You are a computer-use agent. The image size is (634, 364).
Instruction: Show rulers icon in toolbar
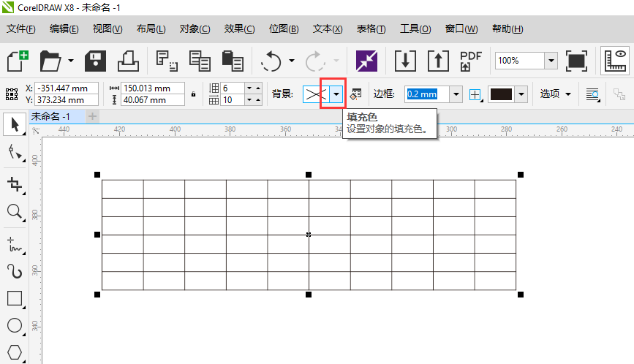(x=615, y=61)
